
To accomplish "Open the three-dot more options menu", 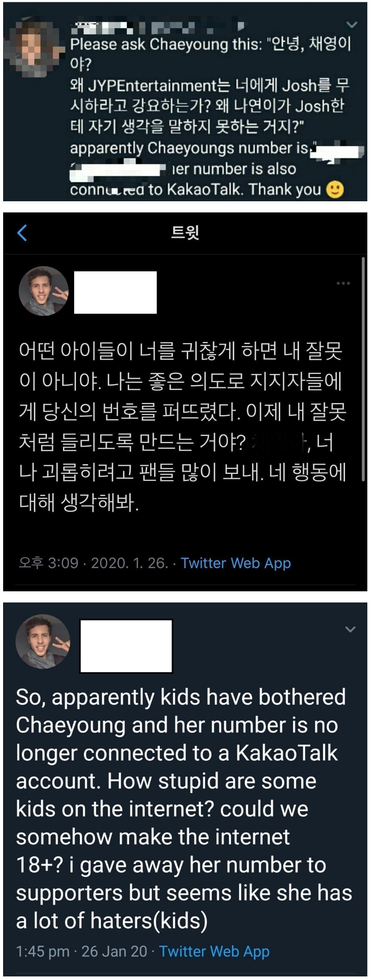I will [343, 283].
